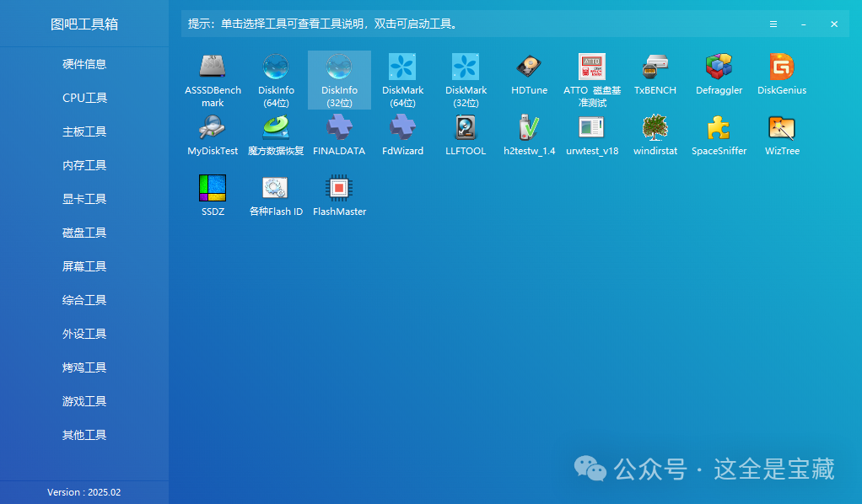Select DiskMark (32位) tool
862x504 pixels.
pos(466,80)
